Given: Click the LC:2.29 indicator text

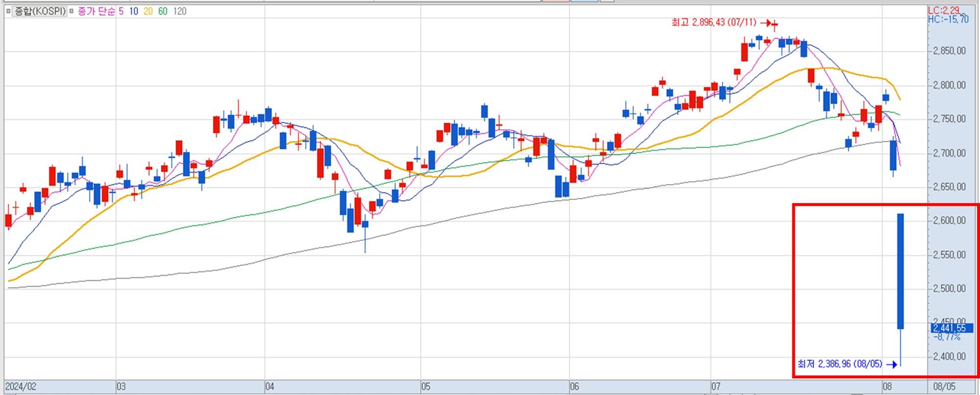Looking at the screenshot, I should (x=944, y=10).
